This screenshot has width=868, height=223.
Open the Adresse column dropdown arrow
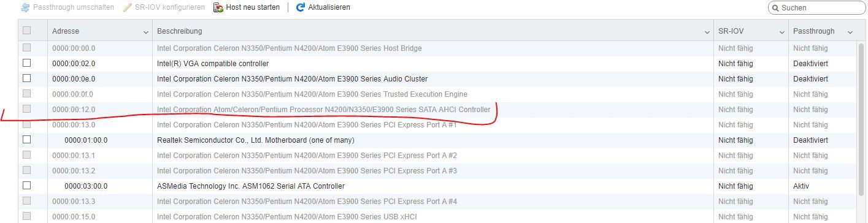click(x=146, y=32)
